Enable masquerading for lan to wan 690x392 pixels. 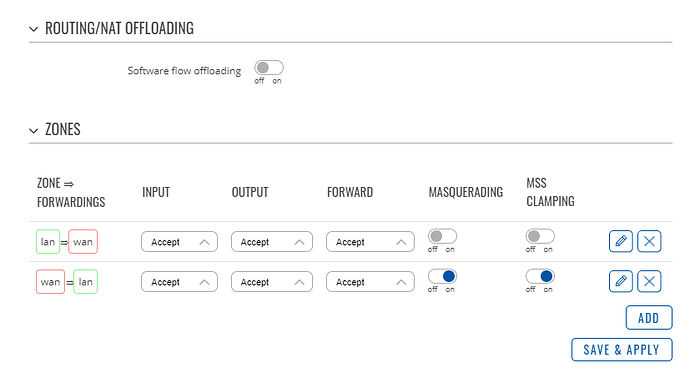442,236
